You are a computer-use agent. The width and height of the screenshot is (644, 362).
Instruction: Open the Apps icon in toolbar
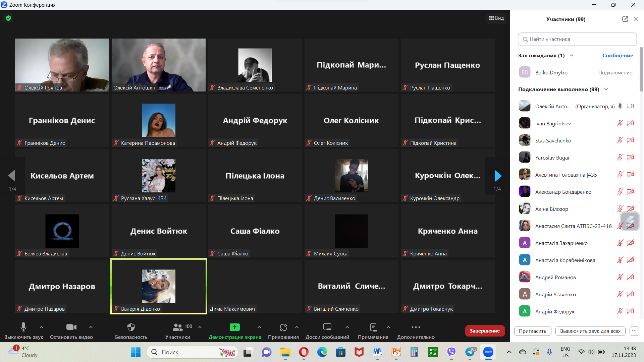283,327
